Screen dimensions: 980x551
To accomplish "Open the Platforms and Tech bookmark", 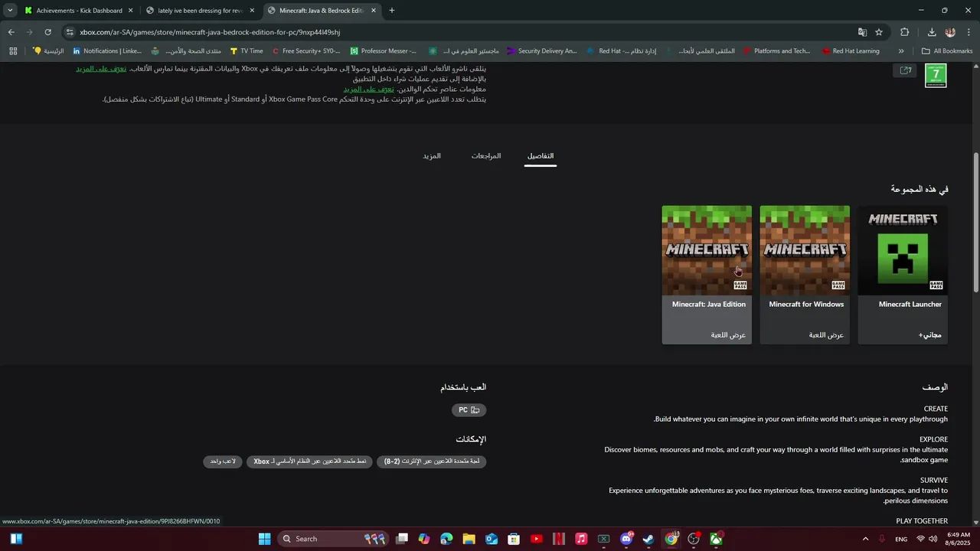I will pyautogui.click(x=776, y=51).
